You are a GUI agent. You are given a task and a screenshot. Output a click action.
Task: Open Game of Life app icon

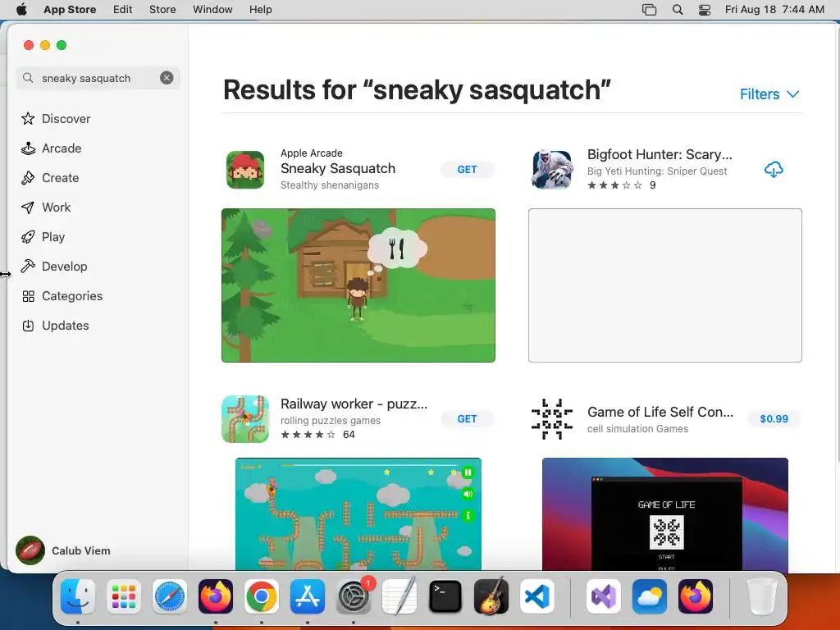coord(552,419)
